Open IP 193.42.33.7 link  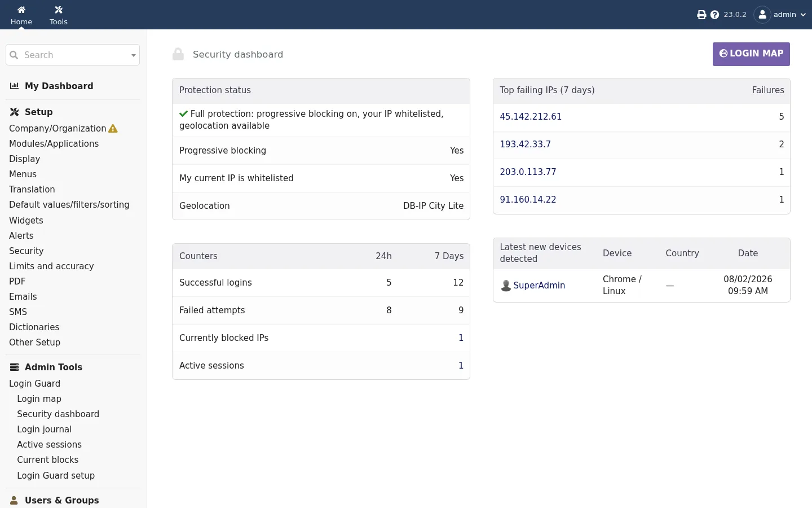(526, 144)
